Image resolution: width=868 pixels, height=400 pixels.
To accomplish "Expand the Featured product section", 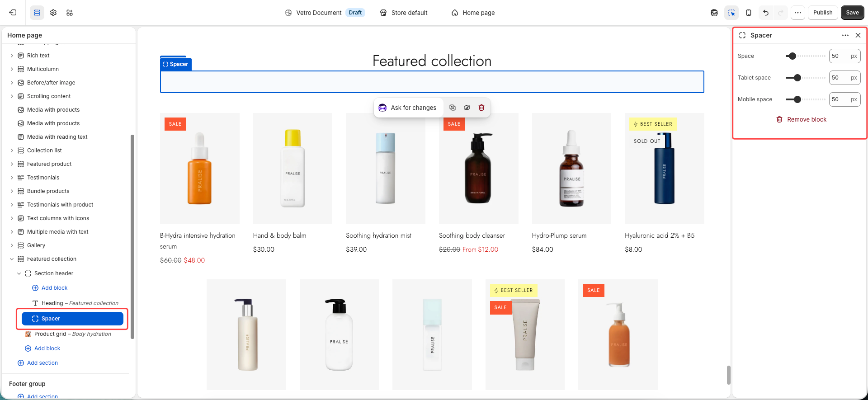I will pos(12,164).
